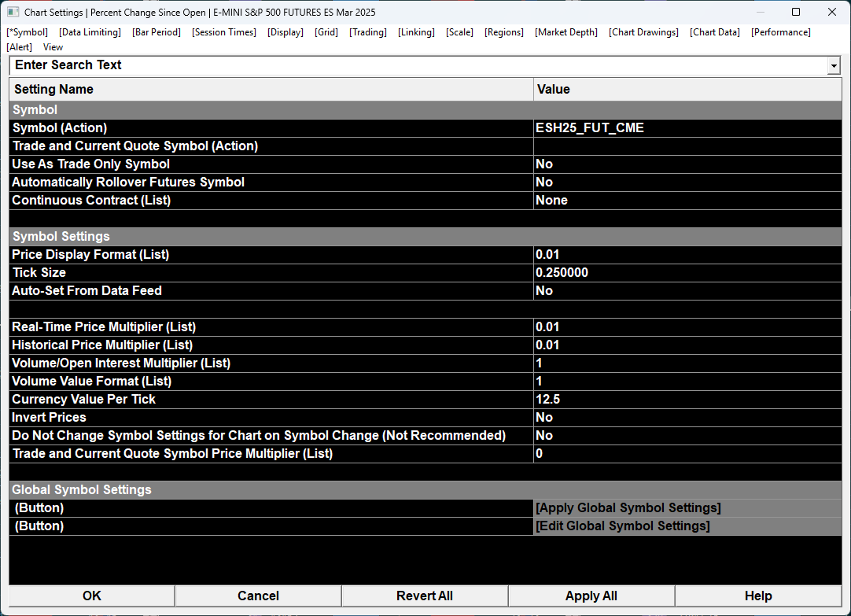The image size is (851, 616).
Task: Open the [Performance] tab
Action: pyautogui.click(x=781, y=32)
